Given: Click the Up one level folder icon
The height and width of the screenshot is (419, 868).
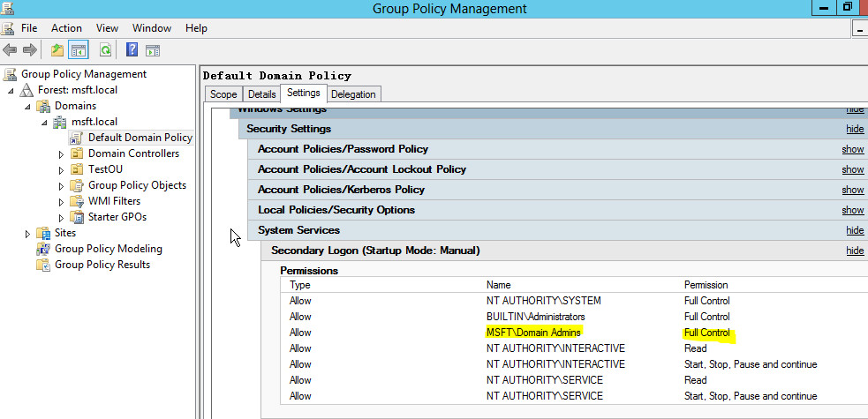Looking at the screenshot, I should coord(57,50).
